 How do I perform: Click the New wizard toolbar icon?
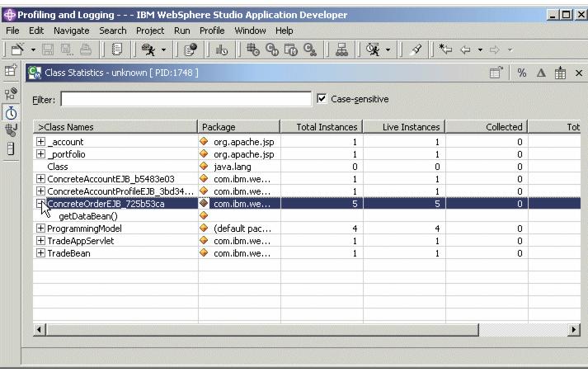pyautogui.click(x=17, y=49)
